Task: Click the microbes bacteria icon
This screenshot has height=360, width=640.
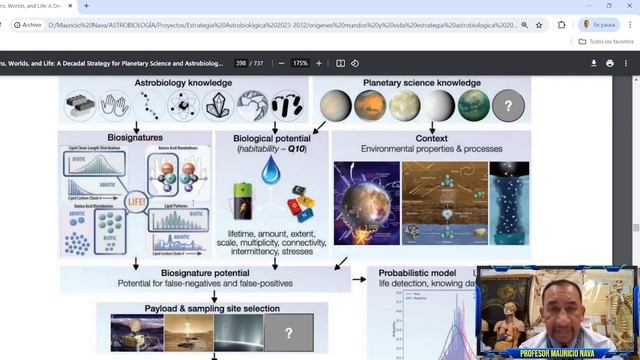Action: tap(287, 106)
